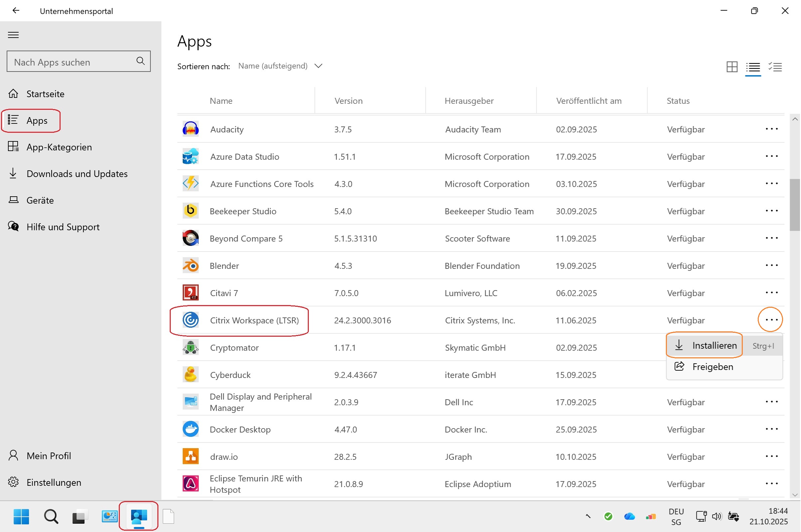Open the Company Portal taskbar icon
This screenshot has height=532, width=801.
click(138, 516)
